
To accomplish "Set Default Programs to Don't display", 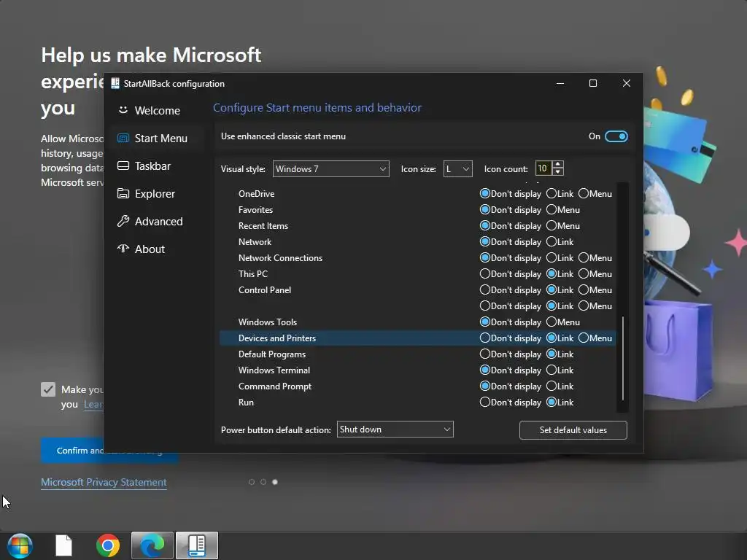I will pyautogui.click(x=510, y=354).
